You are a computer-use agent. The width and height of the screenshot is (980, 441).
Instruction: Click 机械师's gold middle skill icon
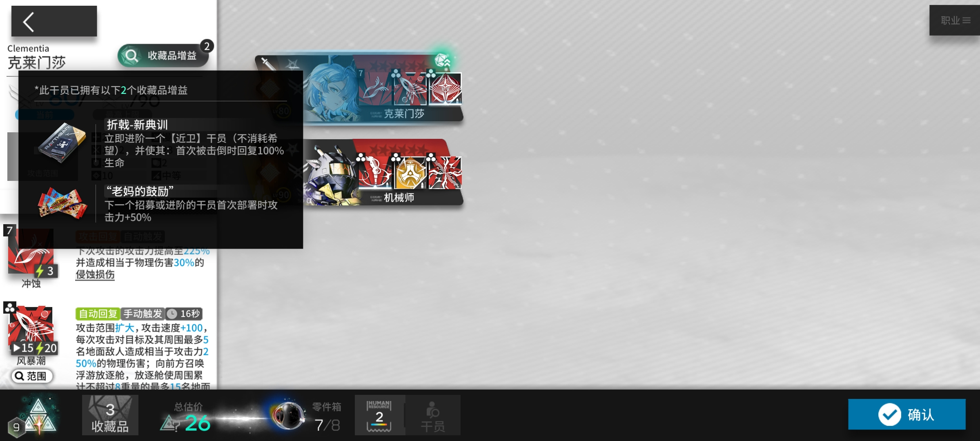410,172
